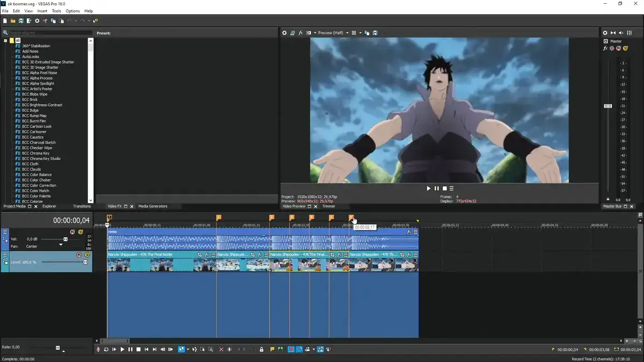Screen dimensions: 644x362
Task: Select the BCC Cartoon Look effect
Action: [x=37, y=127]
